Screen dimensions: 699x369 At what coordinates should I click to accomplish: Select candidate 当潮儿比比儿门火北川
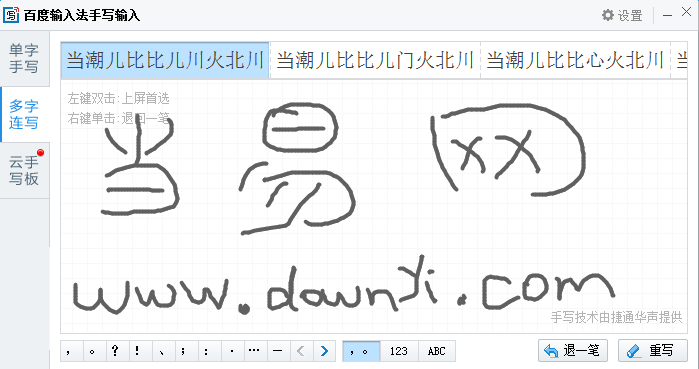pyautogui.click(x=375, y=61)
